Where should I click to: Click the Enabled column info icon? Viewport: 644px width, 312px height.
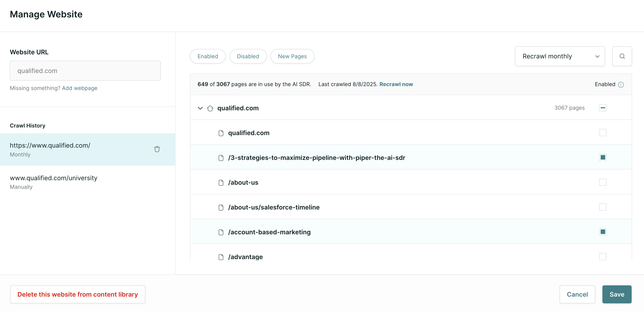(621, 85)
